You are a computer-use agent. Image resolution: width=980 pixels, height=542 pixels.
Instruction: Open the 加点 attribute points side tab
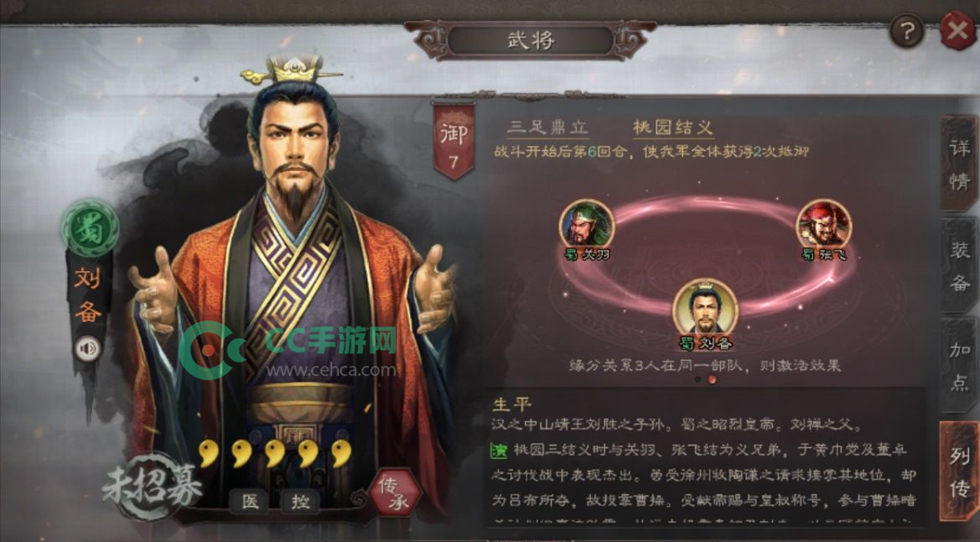(959, 365)
